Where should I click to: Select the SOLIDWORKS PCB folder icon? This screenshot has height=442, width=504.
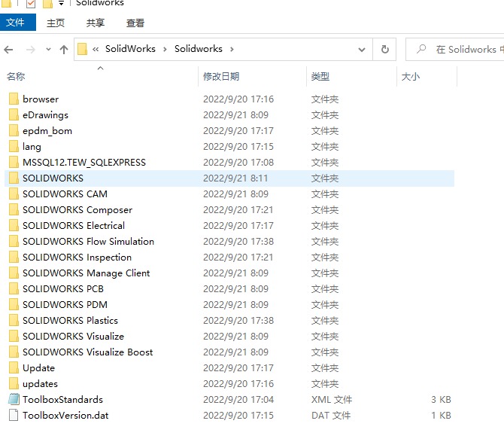[14, 289]
